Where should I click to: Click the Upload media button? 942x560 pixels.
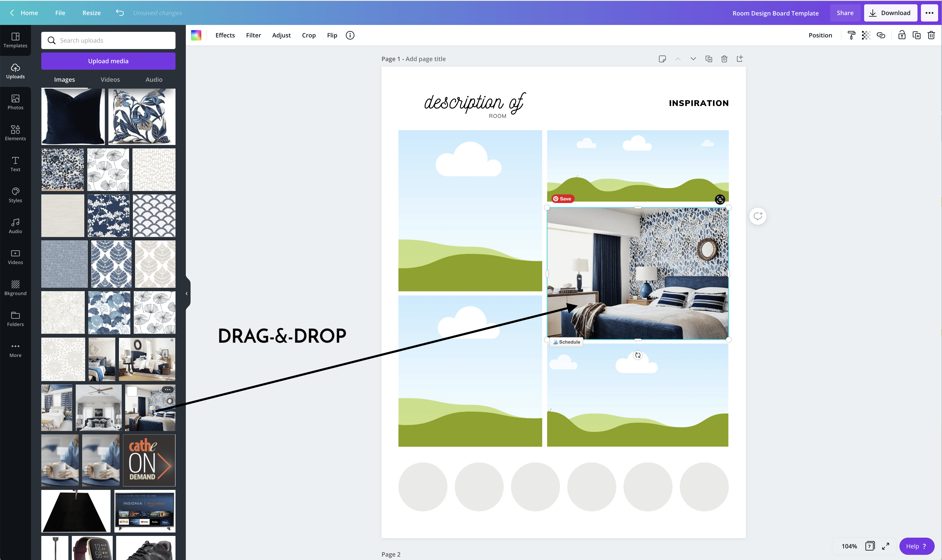point(108,61)
